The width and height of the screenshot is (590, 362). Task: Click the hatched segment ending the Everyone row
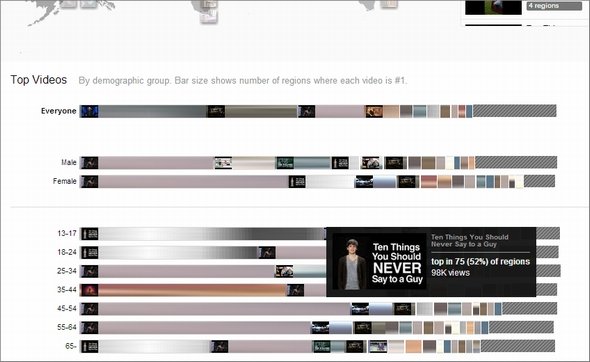[514, 111]
